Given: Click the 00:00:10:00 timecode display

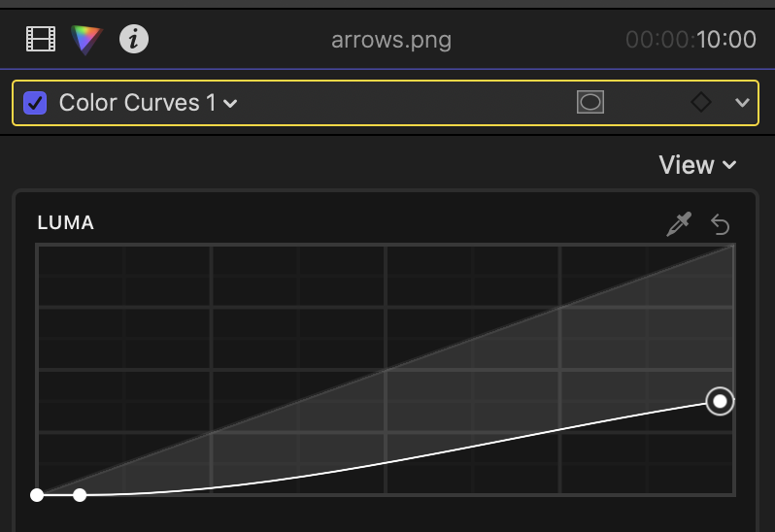Looking at the screenshot, I should pos(691,40).
